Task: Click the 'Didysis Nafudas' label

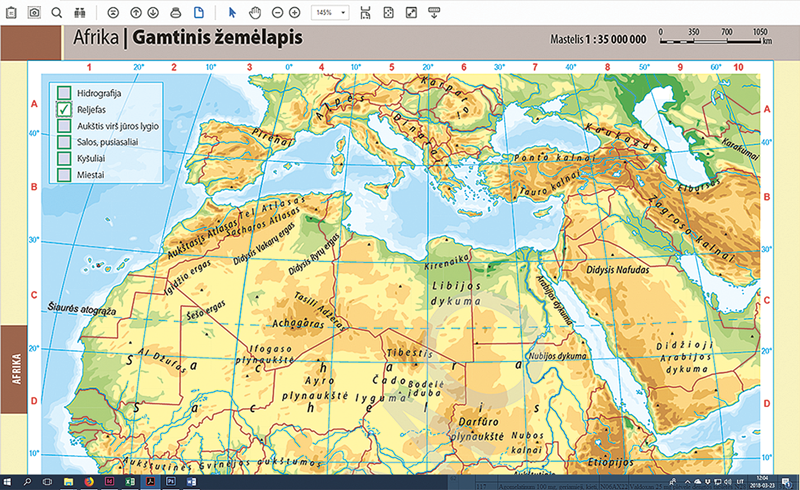Action: click(617, 270)
